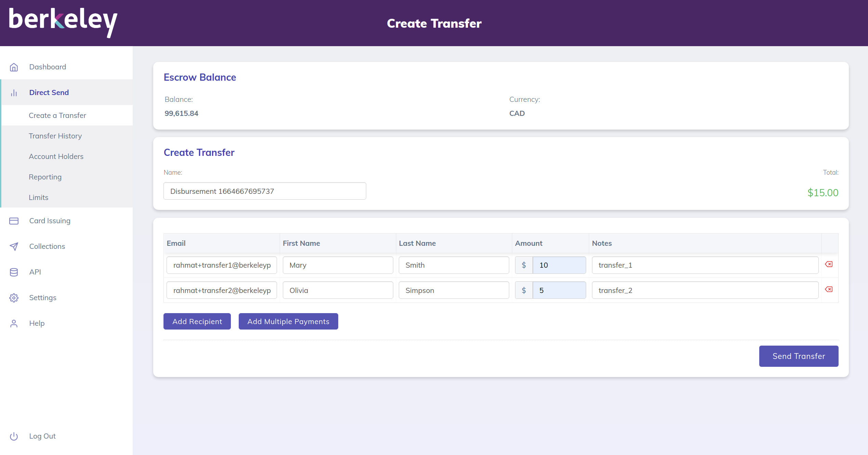This screenshot has height=455, width=868.
Task: Click the Dashboard home icon
Action: click(14, 67)
